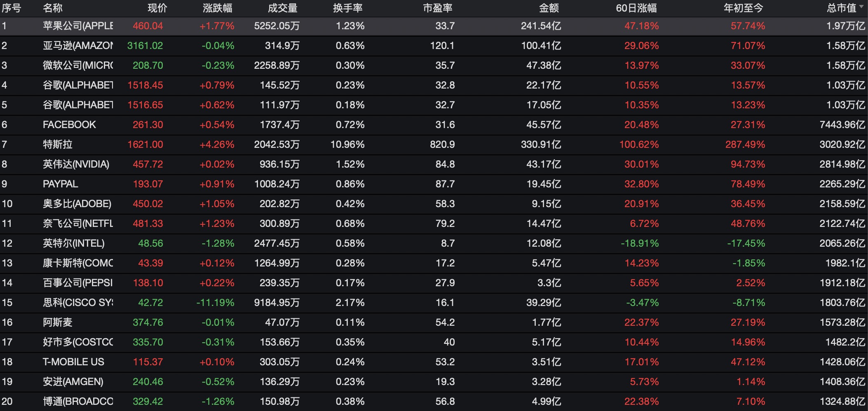Select the 百事公司(PEPSI stock name
The height and width of the screenshot is (411, 868).
[78, 283]
